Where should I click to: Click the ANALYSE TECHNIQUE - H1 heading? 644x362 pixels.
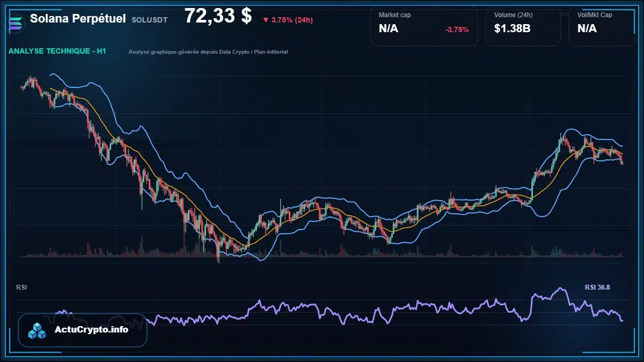pos(57,51)
